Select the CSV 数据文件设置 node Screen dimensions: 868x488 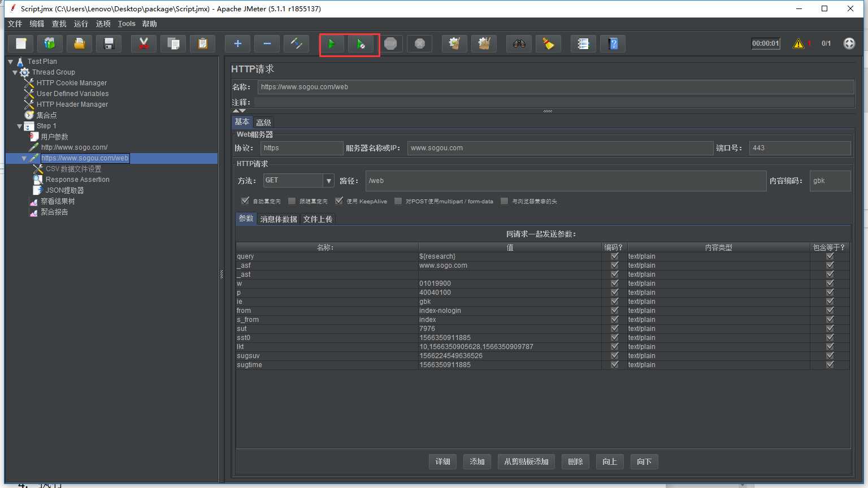coord(73,169)
